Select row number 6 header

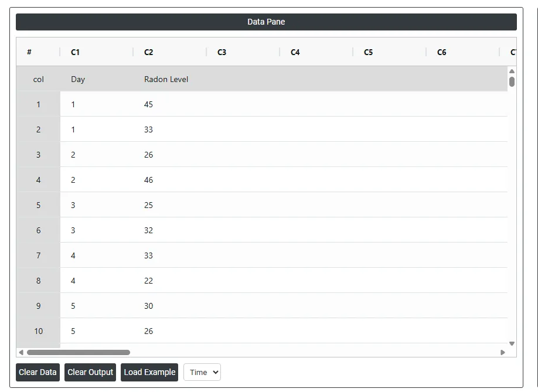pyautogui.click(x=38, y=230)
